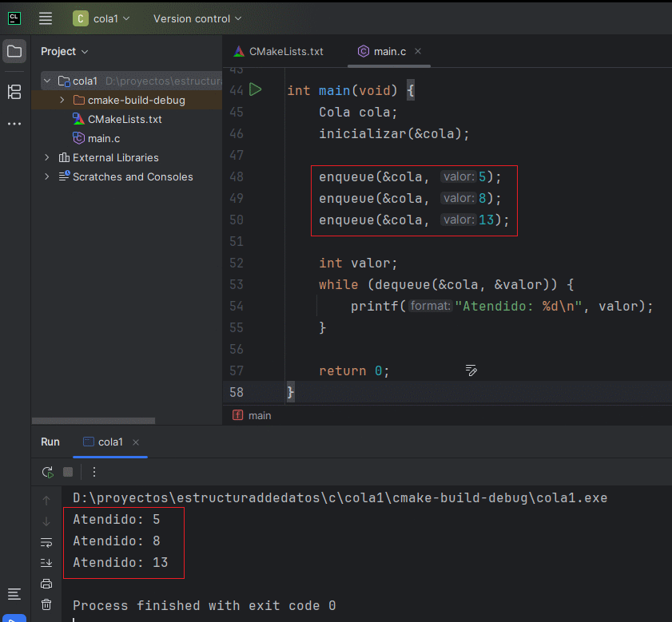Expand External Libraries in project tree

point(47,157)
